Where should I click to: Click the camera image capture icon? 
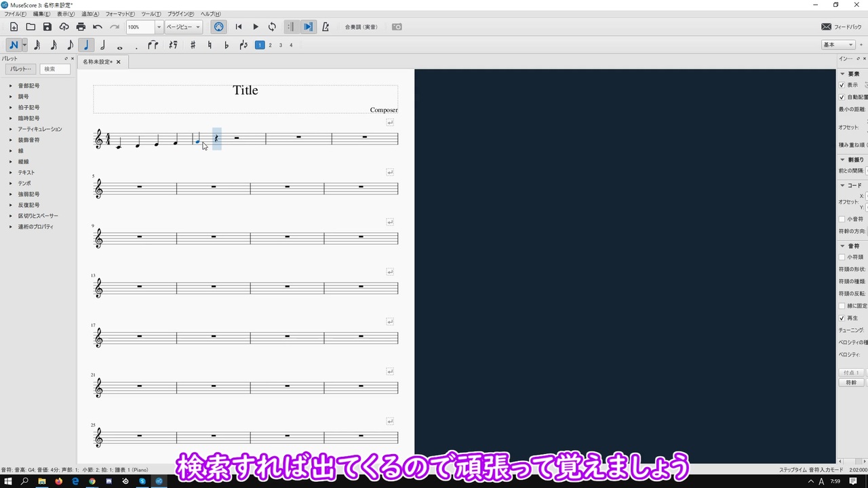[x=397, y=27]
